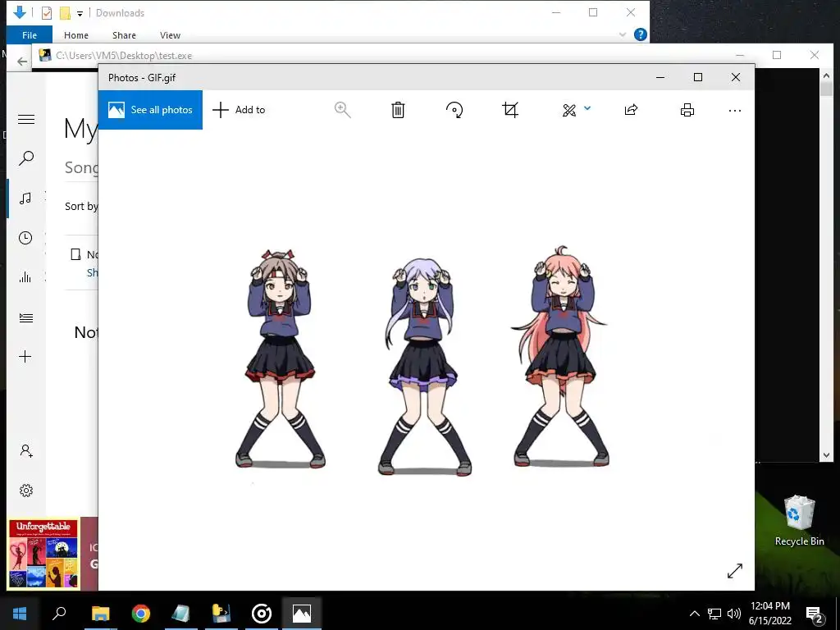
Task: Open the Edit & Create scissors icon
Action: click(569, 111)
